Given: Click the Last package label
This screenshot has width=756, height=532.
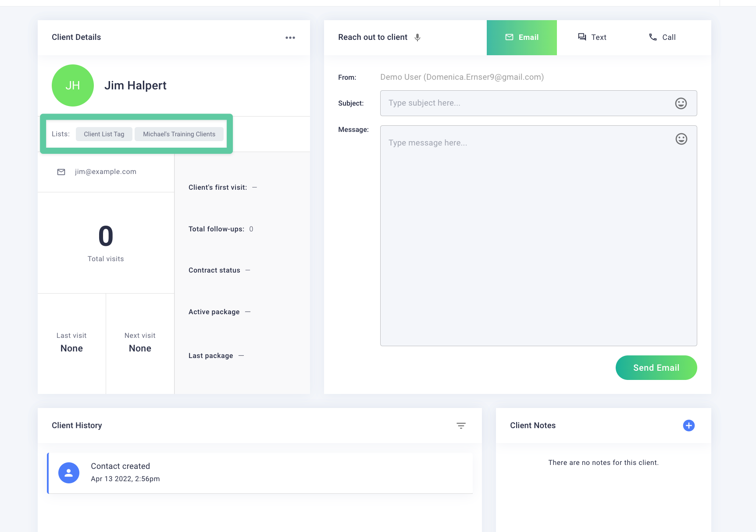Looking at the screenshot, I should (x=210, y=356).
